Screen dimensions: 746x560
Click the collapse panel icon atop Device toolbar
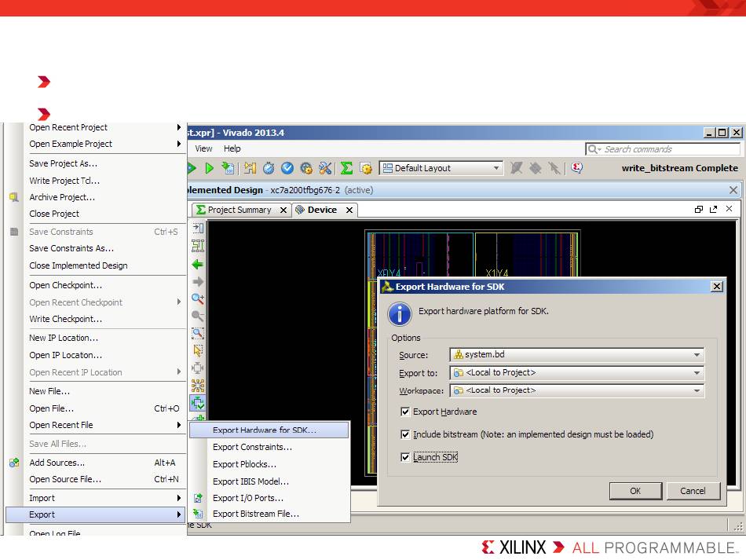click(197, 228)
